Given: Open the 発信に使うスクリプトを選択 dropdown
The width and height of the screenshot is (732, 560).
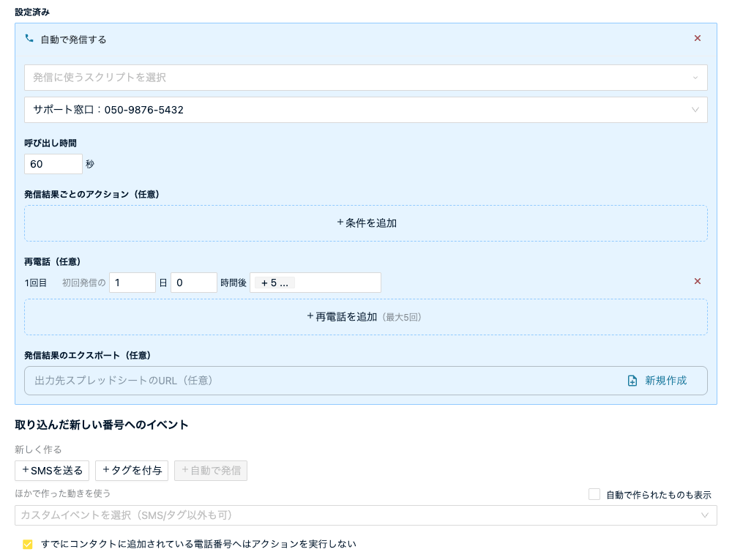Looking at the screenshot, I should (x=365, y=78).
